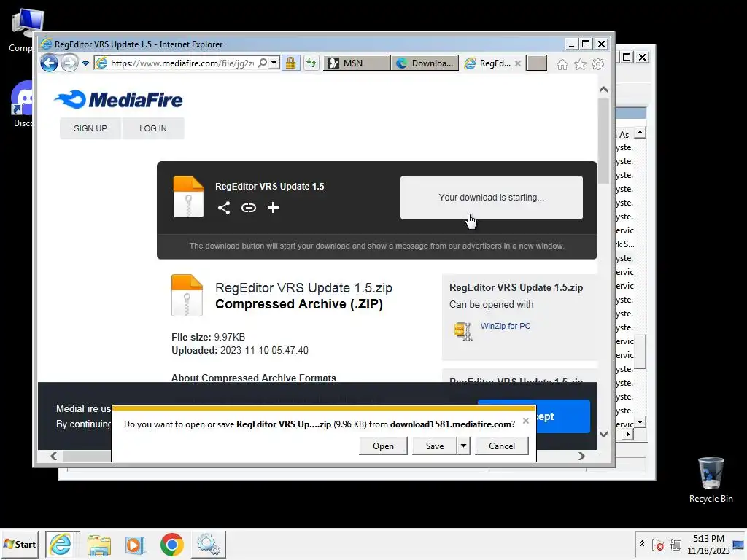
Task: Click the WinZip program icon
Action: point(463,330)
